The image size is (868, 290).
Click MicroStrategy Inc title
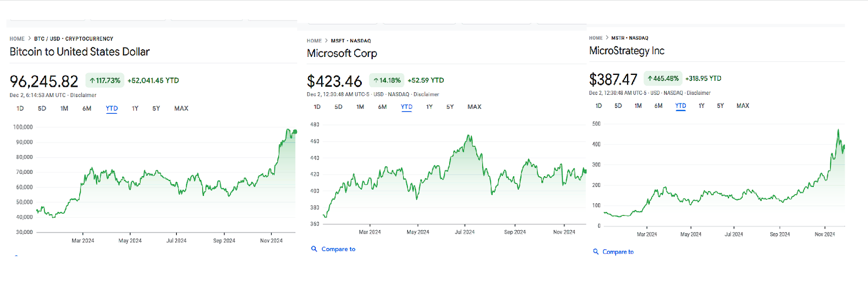coord(627,51)
